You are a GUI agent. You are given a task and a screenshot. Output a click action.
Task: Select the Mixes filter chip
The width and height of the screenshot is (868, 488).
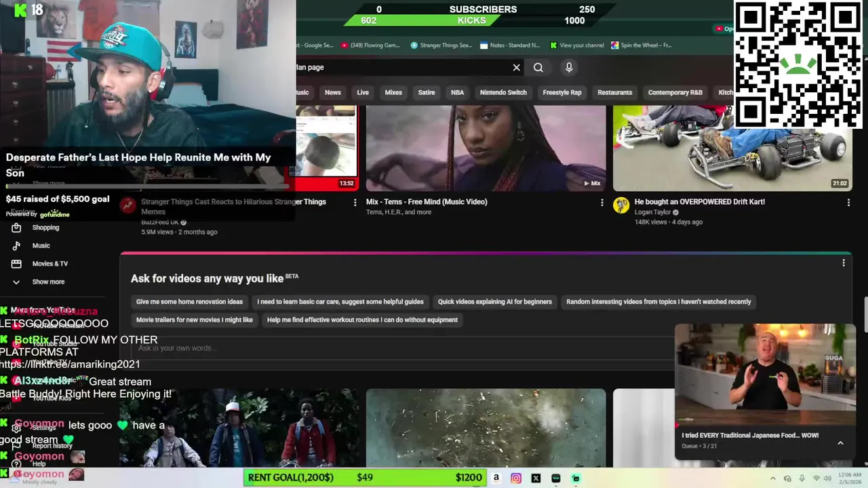click(x=393, y=92)
